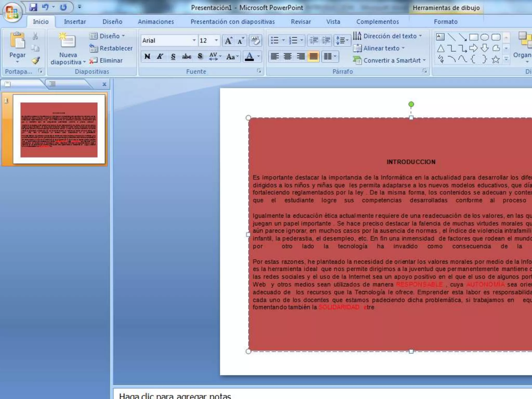Click the Increase Font Size icon

pos(228,41)
